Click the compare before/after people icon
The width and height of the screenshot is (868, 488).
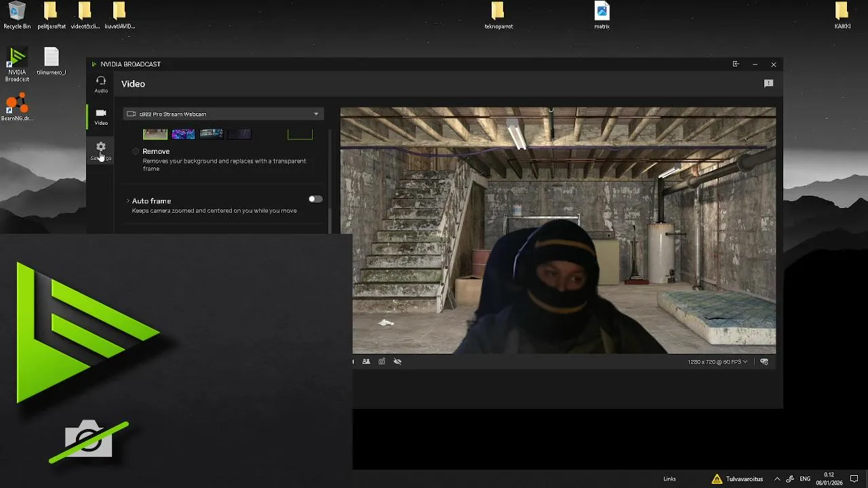pyautogui.click(x=366, y=361)
